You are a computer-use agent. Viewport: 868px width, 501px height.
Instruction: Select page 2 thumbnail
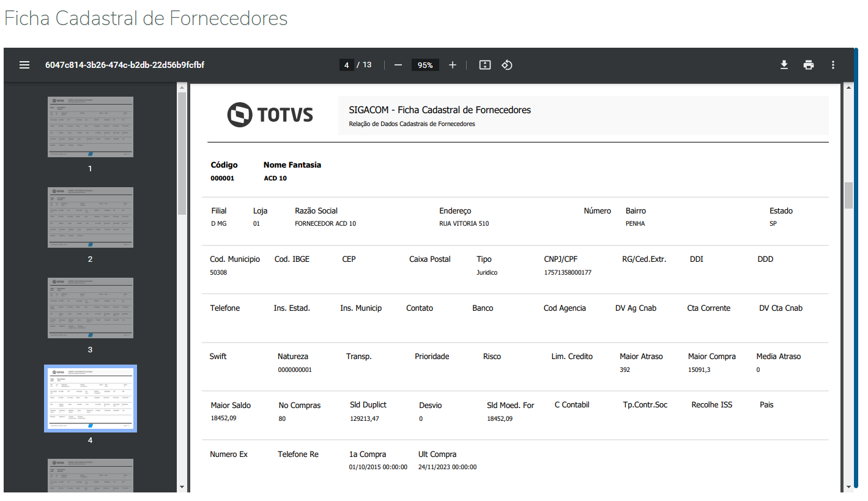pyautogui.click(x=91, y=217)
